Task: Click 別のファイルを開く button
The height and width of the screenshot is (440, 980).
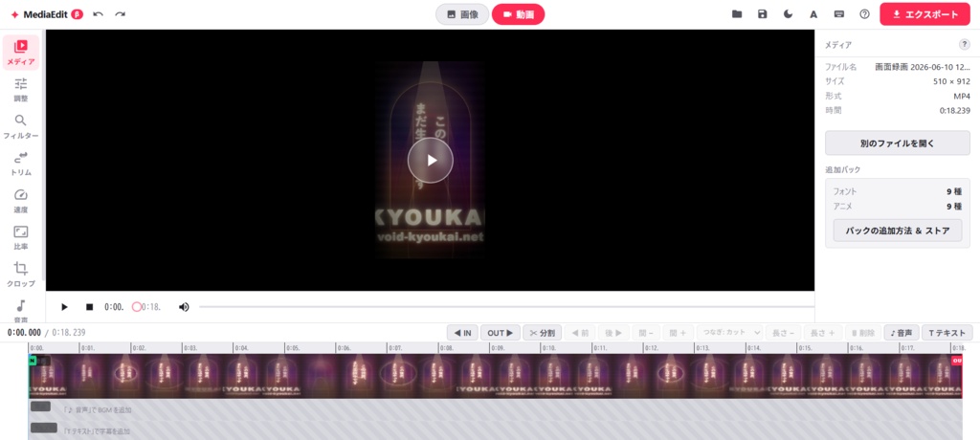Action: tap(898, 143)
